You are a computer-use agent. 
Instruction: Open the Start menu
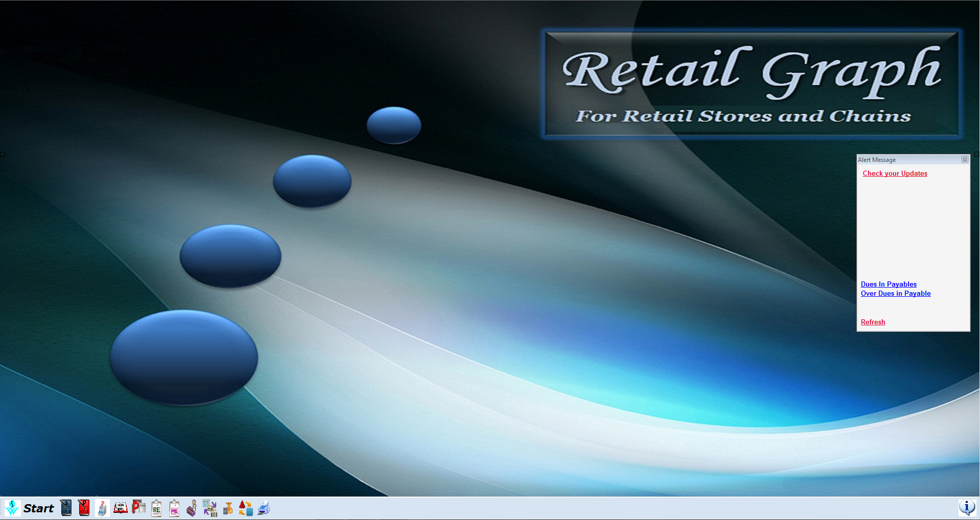coord(38,508)
